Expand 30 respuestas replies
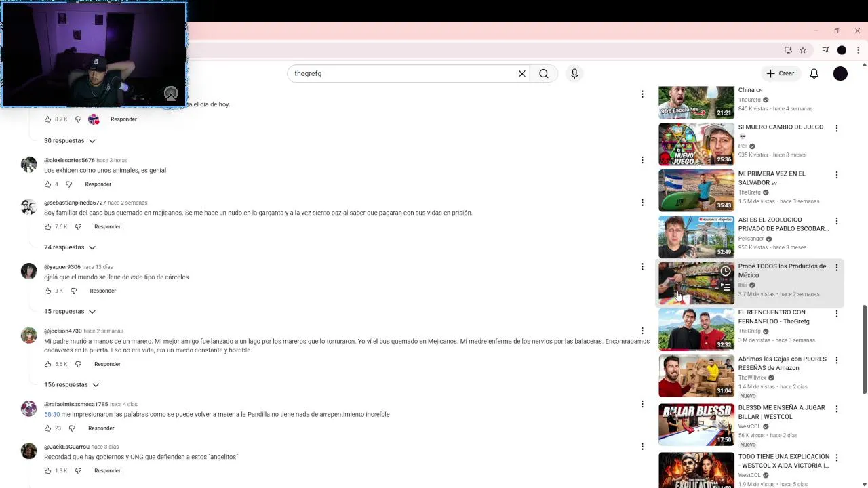The width and height of the screenshot is (868, 488). (x=70, y=141)
